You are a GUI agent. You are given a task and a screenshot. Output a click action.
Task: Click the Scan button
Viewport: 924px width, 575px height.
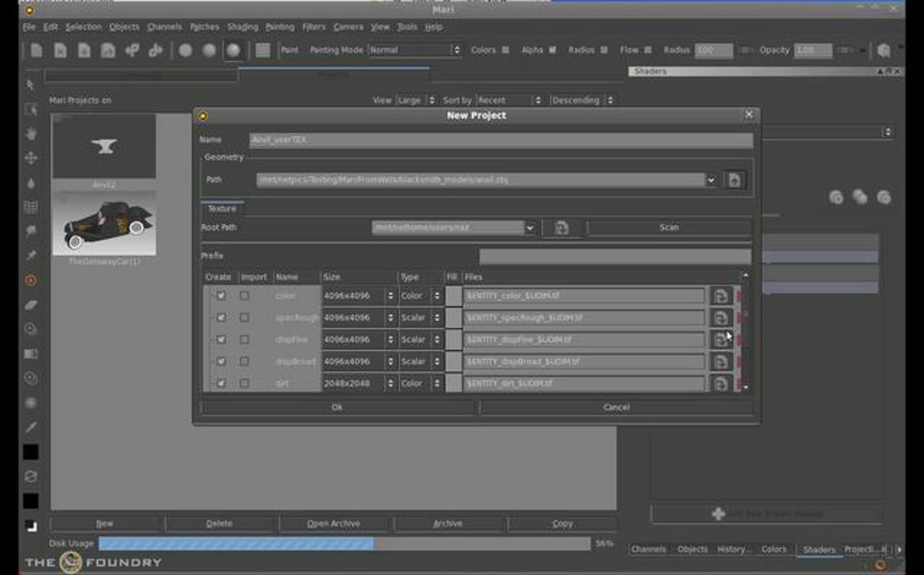pyautogui.click(x=669, y=228)
